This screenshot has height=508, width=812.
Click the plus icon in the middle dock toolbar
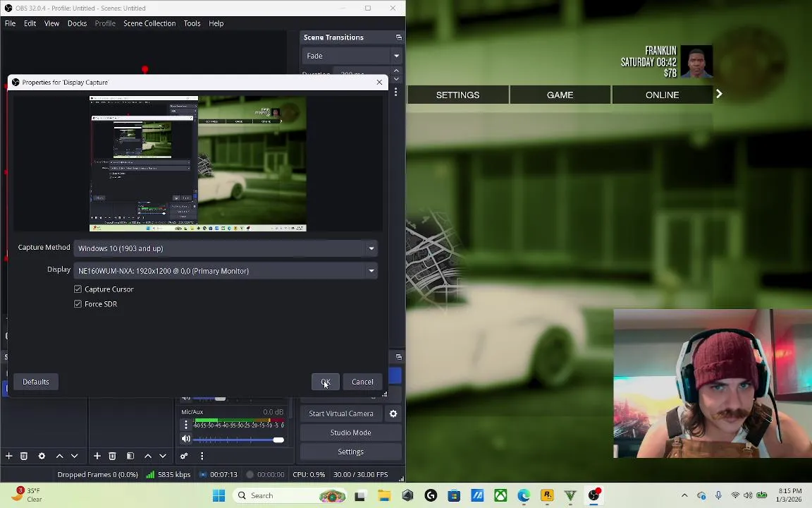97,456
